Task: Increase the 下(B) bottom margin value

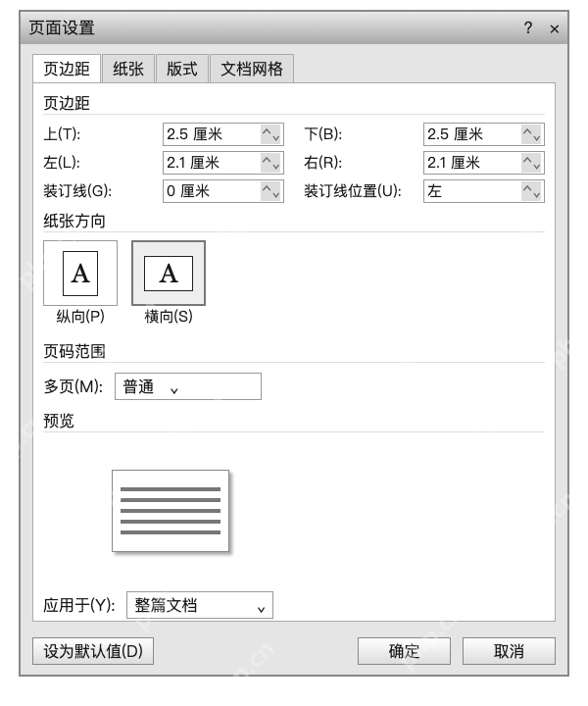Action: 527,131
